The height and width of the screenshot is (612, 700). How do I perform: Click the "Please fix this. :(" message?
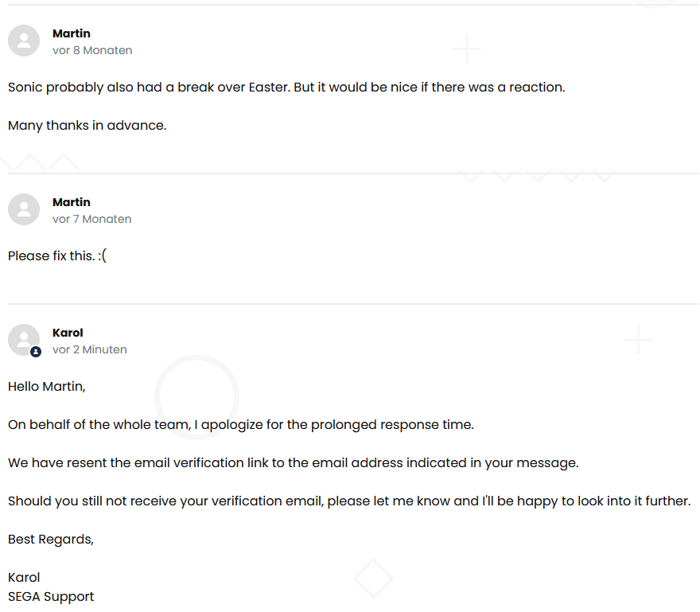coord(57,256)
